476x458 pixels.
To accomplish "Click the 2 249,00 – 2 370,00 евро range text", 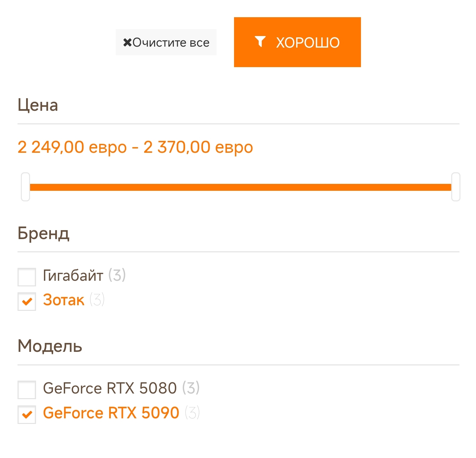I will 135,147.
